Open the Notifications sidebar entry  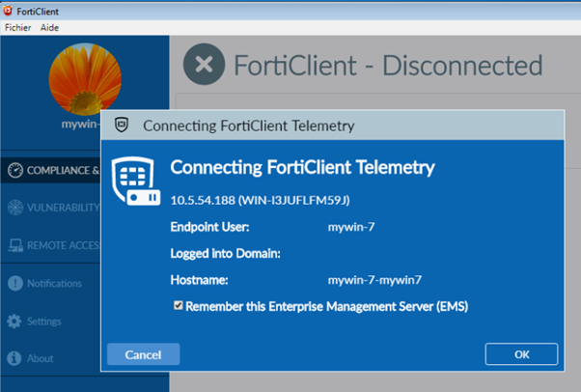click(54, 284)
